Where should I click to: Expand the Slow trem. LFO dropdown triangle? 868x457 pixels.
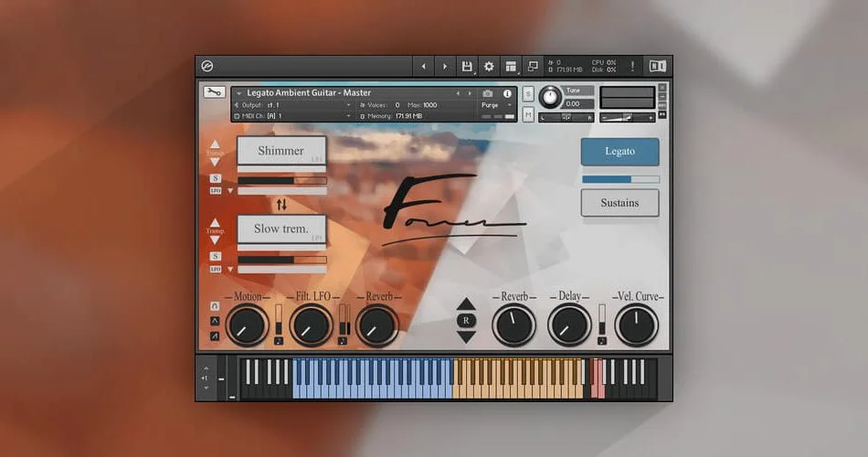pyautogui.click(x=230, y=270)
